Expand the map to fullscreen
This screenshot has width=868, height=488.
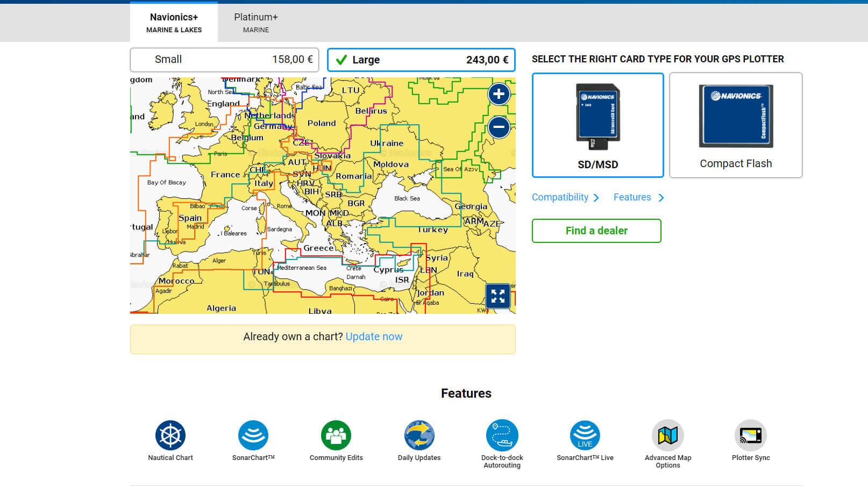(x=497, y=296)
